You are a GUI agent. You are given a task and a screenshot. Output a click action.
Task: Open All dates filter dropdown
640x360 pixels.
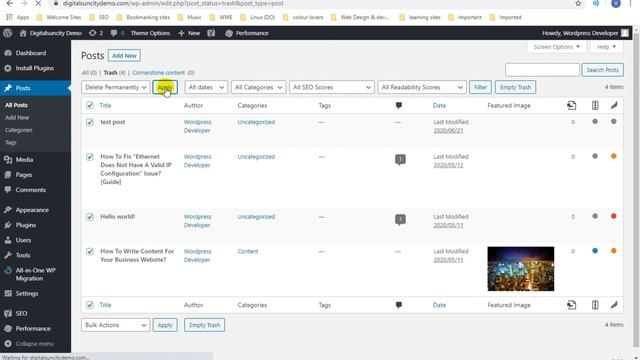tap(206, 87)
